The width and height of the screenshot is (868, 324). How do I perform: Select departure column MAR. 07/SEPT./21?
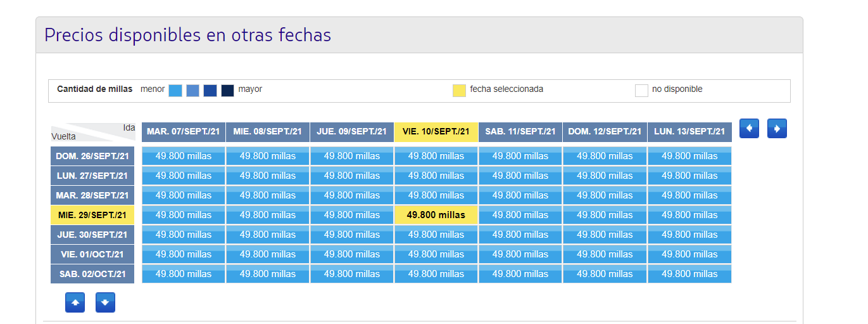pyautogui.click(x=184, y=132)
